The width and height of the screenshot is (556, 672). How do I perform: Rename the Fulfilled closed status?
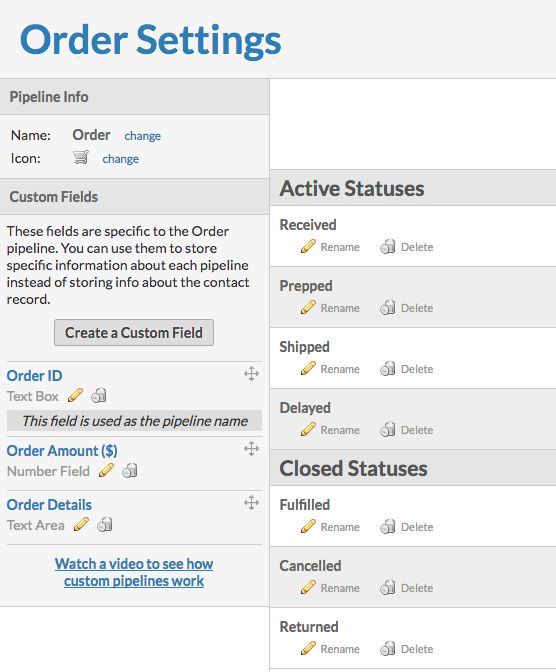point(330,527)
